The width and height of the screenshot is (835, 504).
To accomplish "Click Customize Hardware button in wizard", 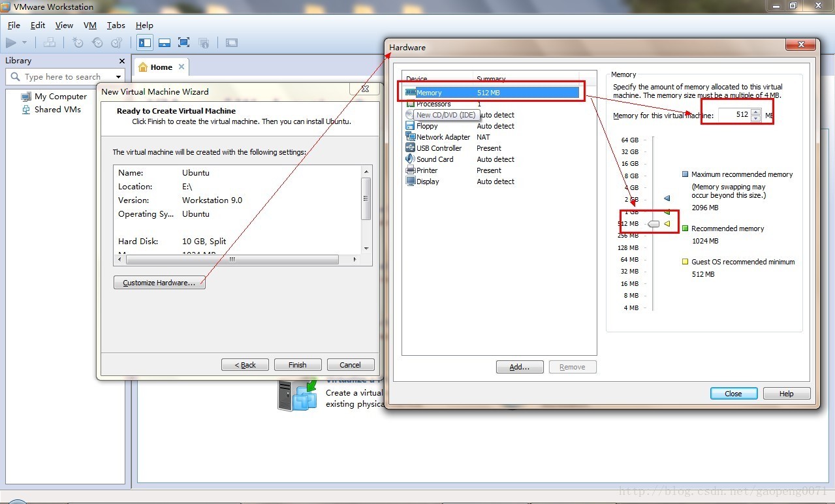I will click(159, 283).
